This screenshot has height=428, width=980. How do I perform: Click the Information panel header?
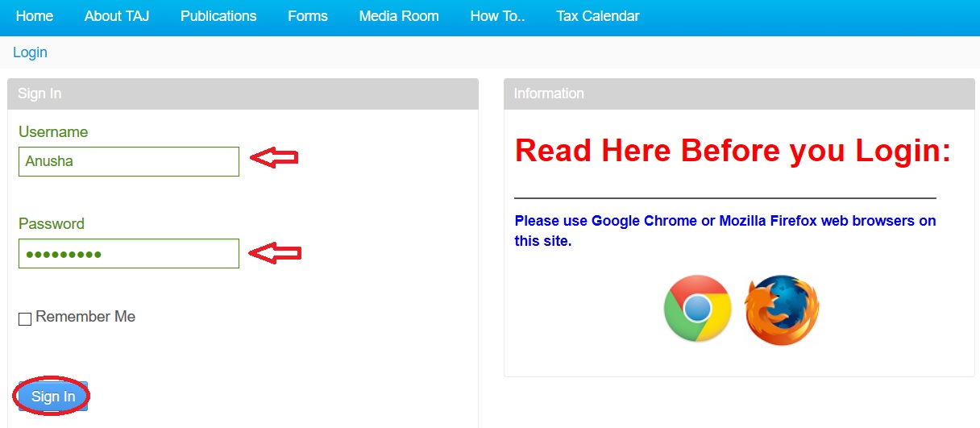pos(739,93)
